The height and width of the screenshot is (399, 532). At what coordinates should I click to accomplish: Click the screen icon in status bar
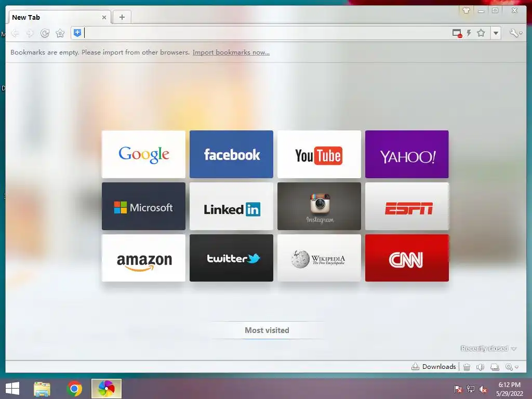coord(495,367)
